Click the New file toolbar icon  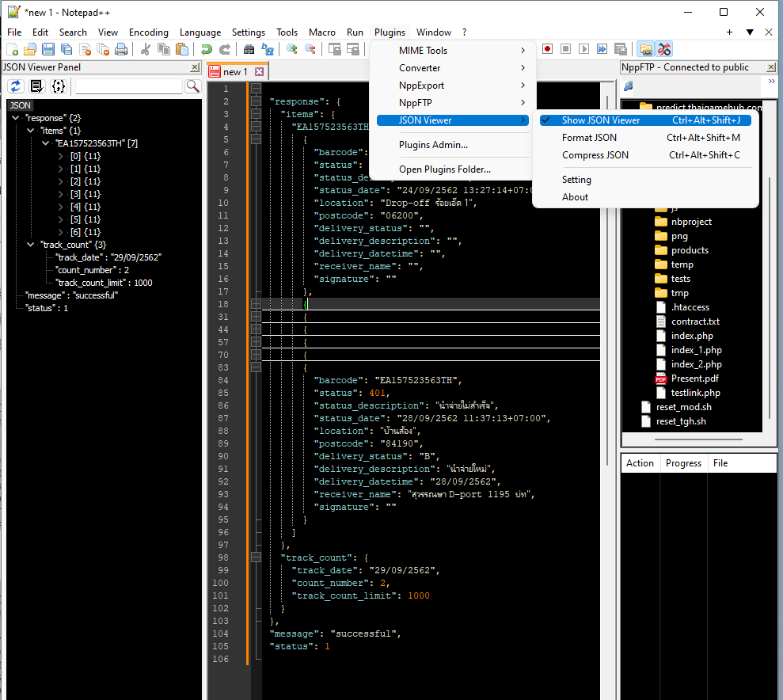point(13,49)
